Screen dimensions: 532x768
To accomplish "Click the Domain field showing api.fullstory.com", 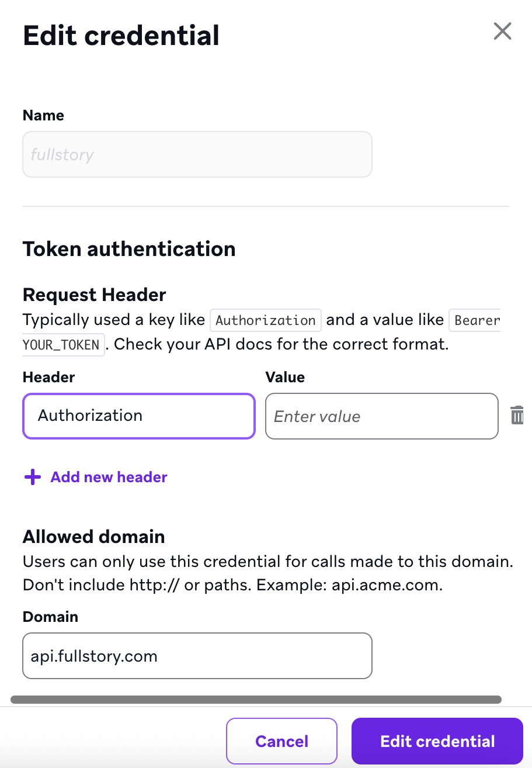I will click(x=197, y=655).
